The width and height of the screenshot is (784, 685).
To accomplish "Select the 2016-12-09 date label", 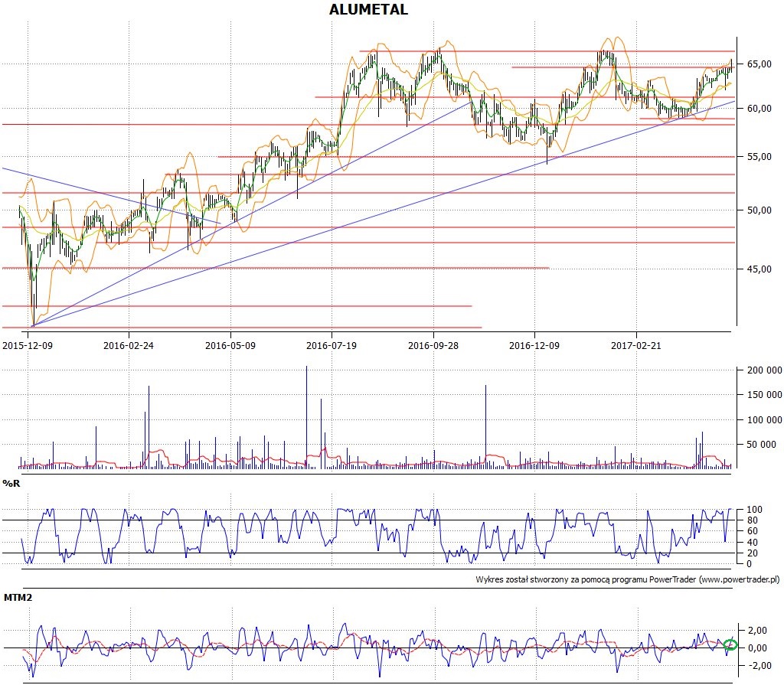I will click(x=534, y=345).
